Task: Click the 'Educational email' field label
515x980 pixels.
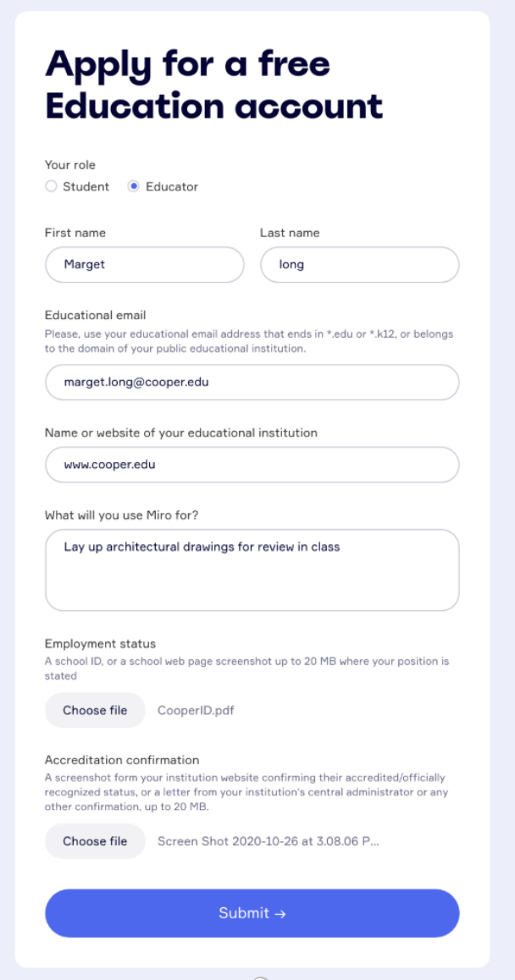Action: coord(96,316)
